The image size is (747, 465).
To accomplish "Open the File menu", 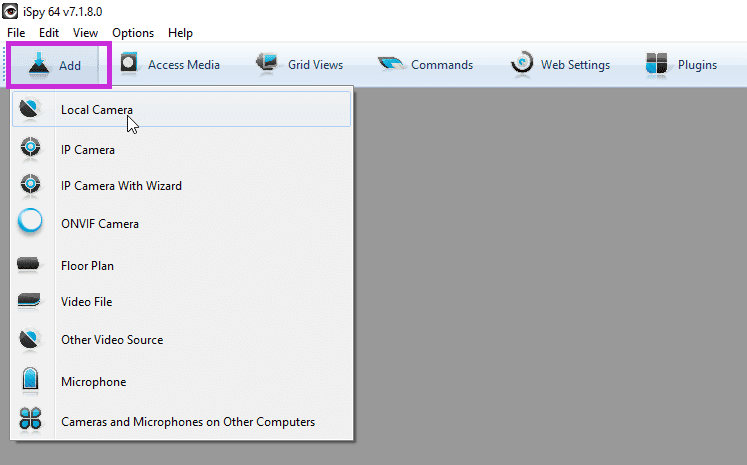I will coord(16,33).
